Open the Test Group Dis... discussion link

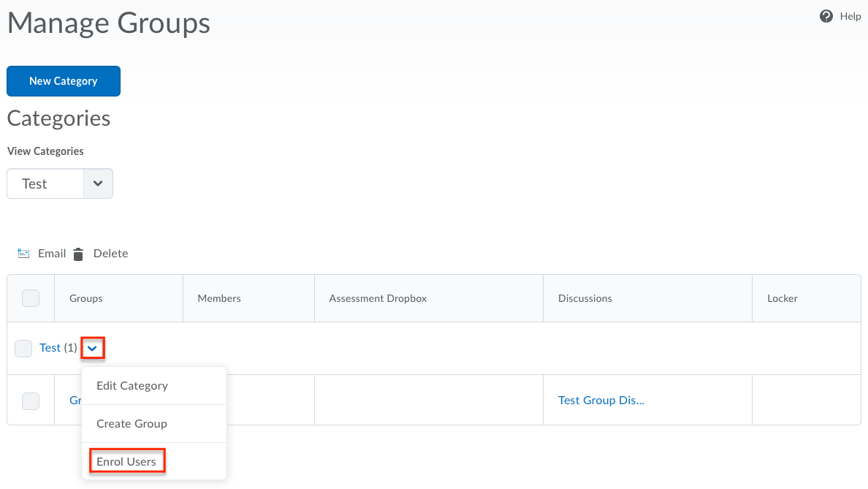coord(601,401)
